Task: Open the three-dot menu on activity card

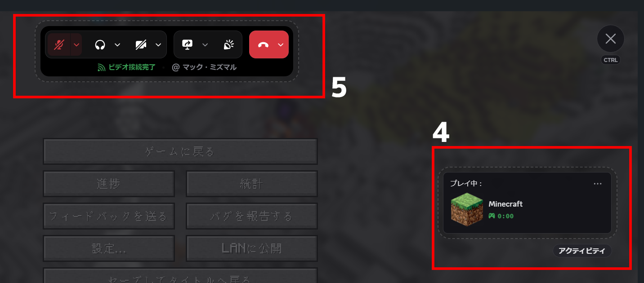Action: (x=598, y=184)
